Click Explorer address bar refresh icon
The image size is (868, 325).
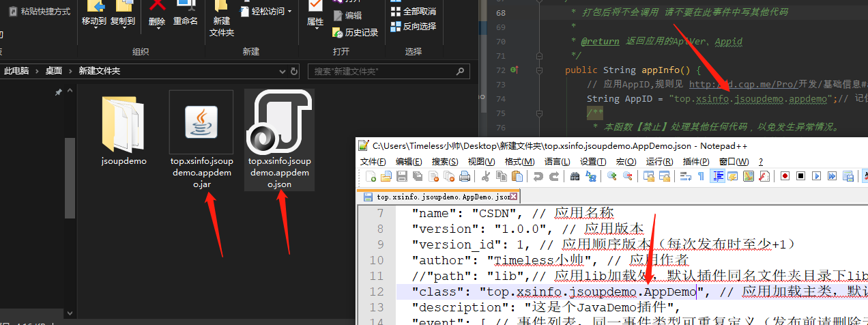(295, 71)
